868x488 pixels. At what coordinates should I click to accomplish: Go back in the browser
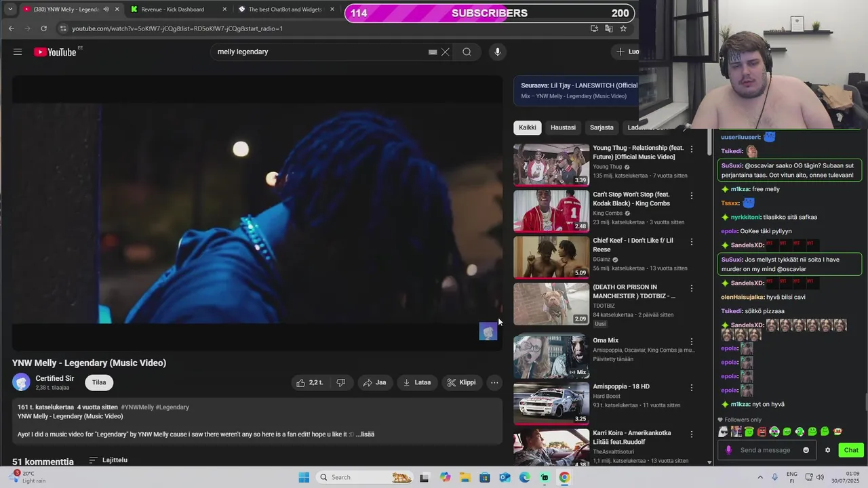tap(11, 28)
